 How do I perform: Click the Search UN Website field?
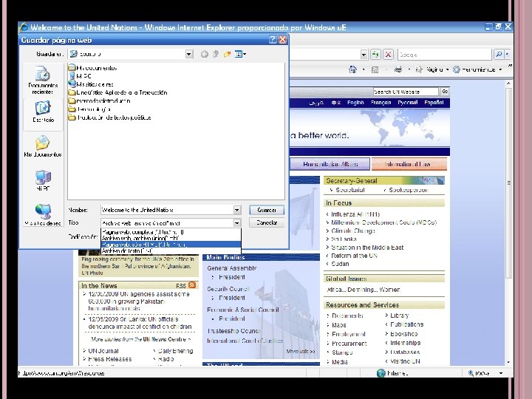point(406,92)
